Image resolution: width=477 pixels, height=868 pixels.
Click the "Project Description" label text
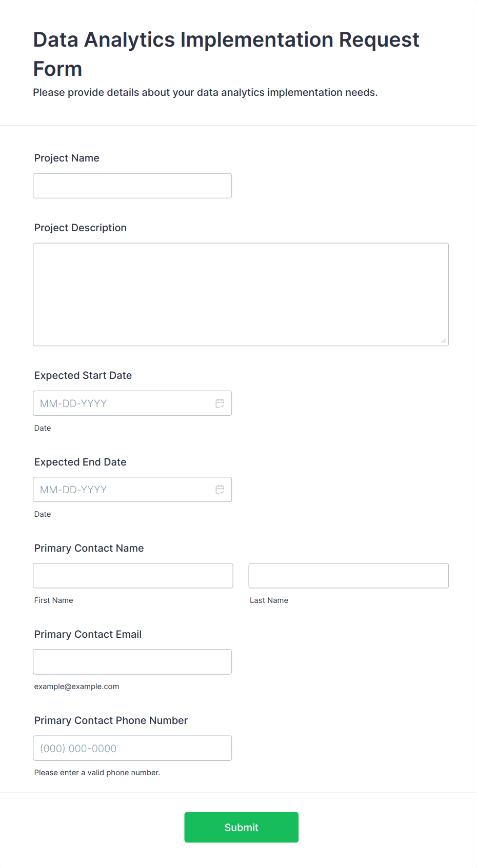81,228
